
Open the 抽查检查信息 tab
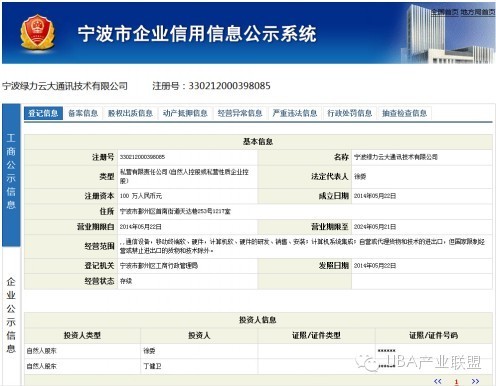pyautogui.click(x=404, y=113)
